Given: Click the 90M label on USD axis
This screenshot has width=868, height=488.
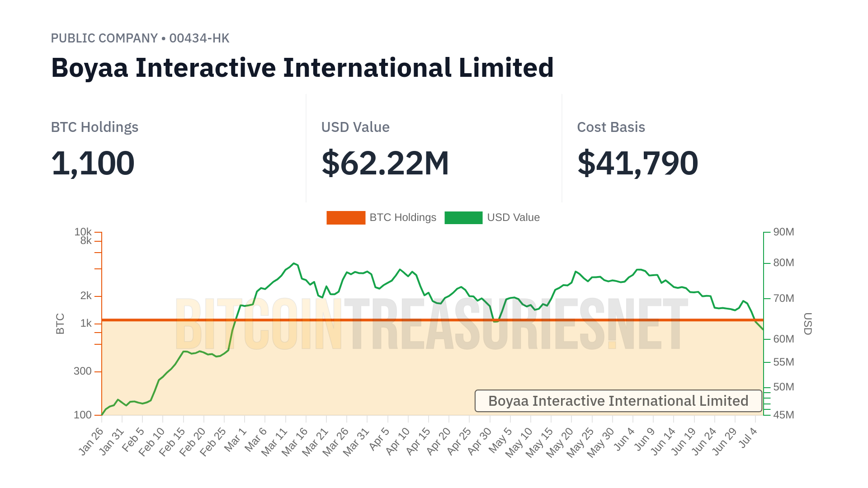Looking at the screenshot, I should [783, 232].
